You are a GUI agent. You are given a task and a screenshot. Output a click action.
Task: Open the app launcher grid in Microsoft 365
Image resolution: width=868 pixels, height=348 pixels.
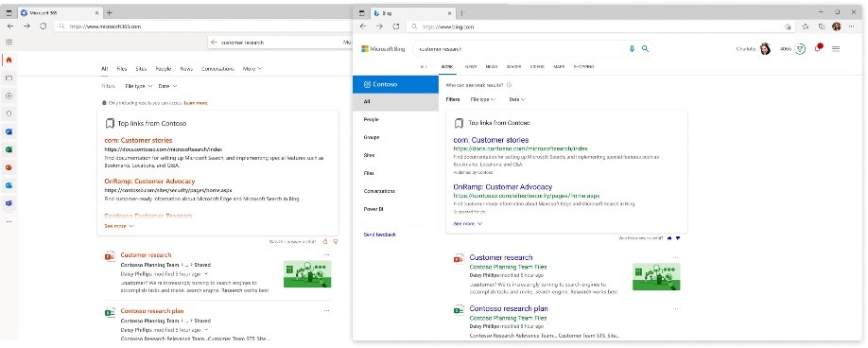(x=9, y=42)
